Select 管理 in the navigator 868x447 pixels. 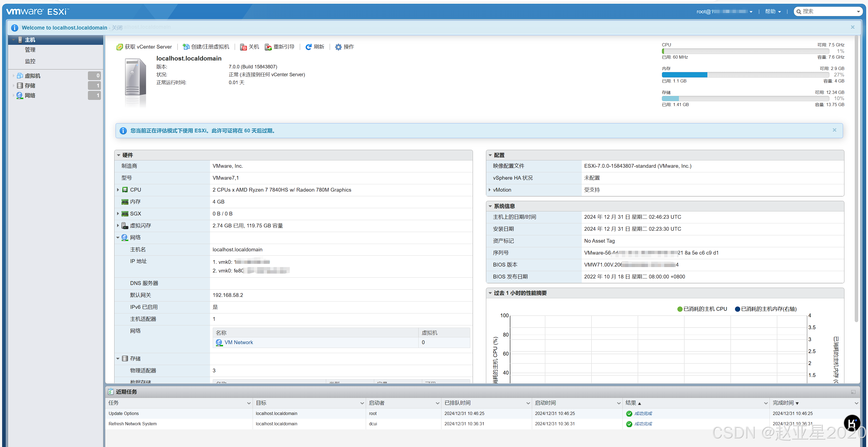(x=30, y=50)
